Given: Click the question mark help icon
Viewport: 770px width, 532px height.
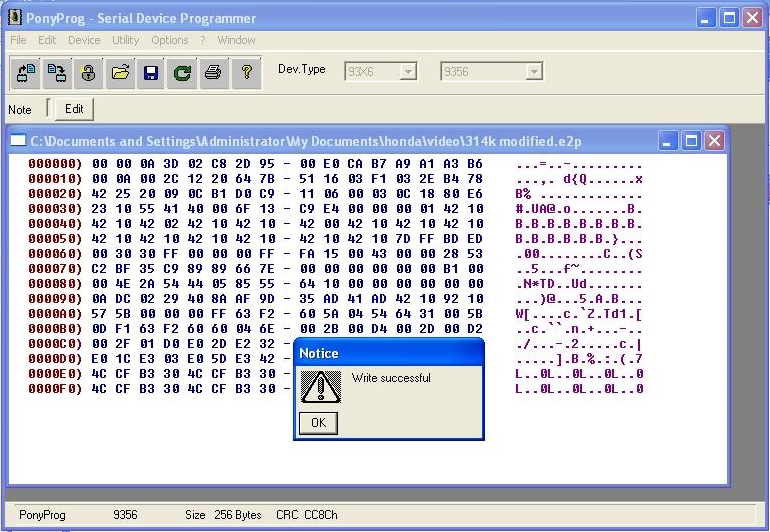Looking at the screenshot, I should (246, 73).
